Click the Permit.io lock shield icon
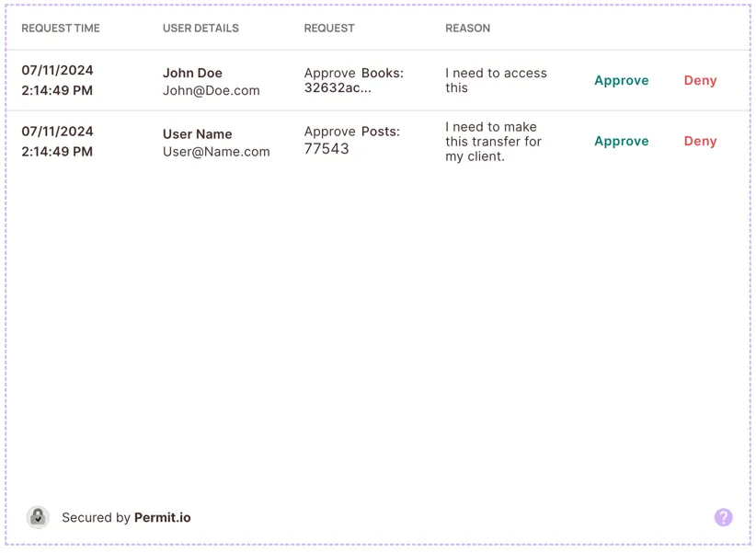The width and height of the screenshot is (756, 553). [x=38, y=517]
